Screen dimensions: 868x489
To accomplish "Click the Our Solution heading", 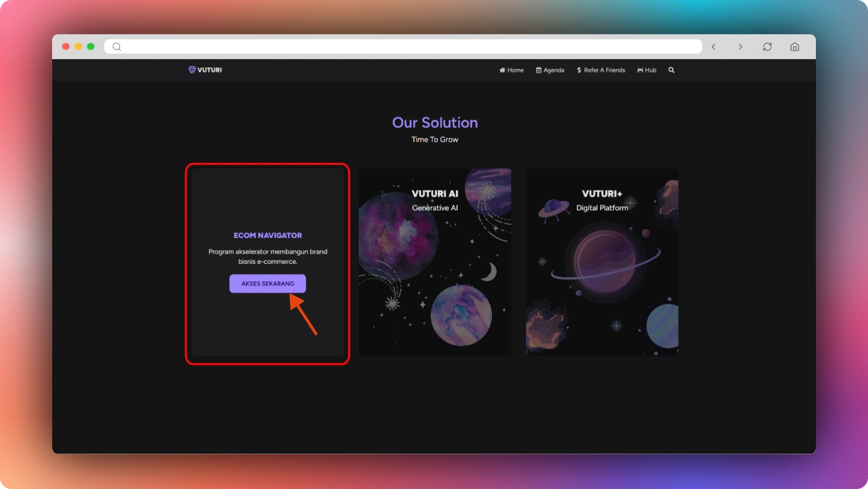I will pyautogui.click(x=435, y=122).
